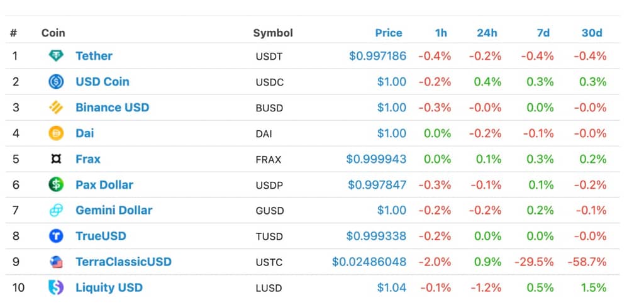Click the TerraClassicUSD logo icon
The image size is (644, 307).
point(56,262)
